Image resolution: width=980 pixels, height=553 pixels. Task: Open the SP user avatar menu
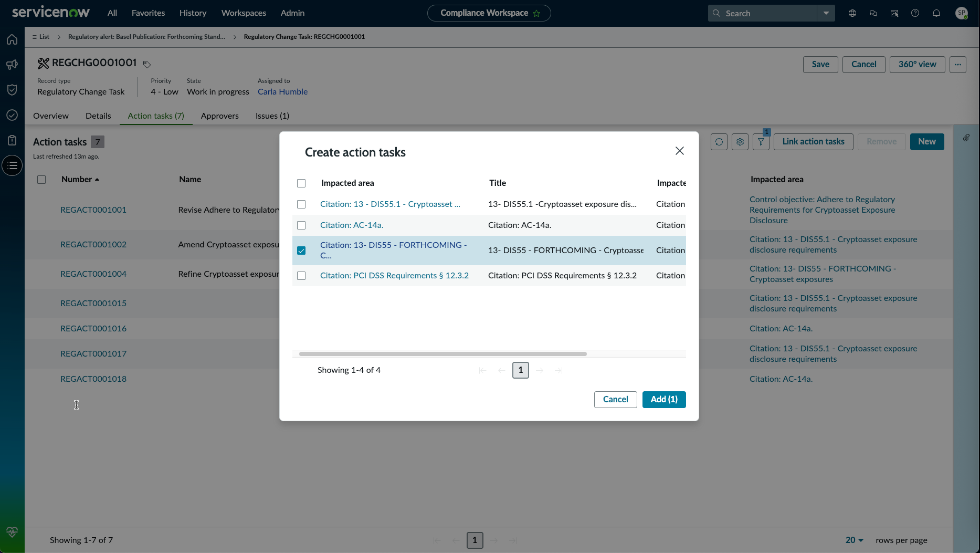(x=962, y=13)
